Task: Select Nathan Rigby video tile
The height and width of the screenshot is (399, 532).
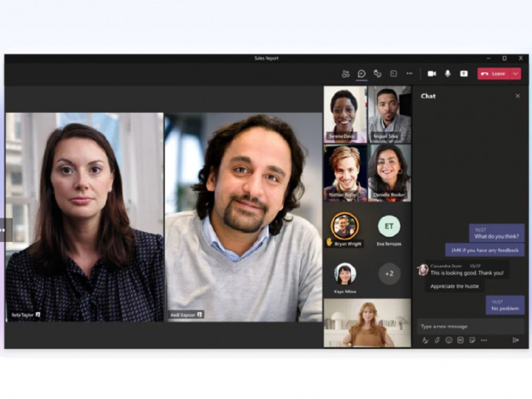Action: 345,173
